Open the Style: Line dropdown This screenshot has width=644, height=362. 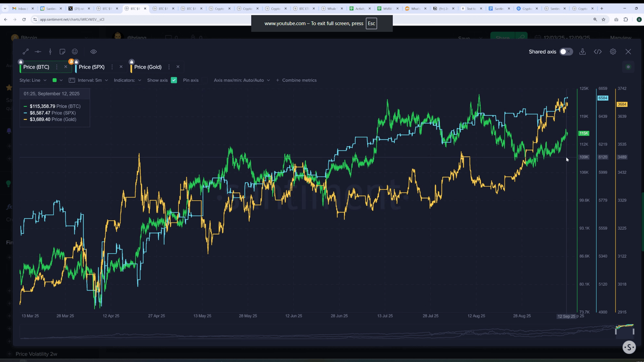coord(33,80)
